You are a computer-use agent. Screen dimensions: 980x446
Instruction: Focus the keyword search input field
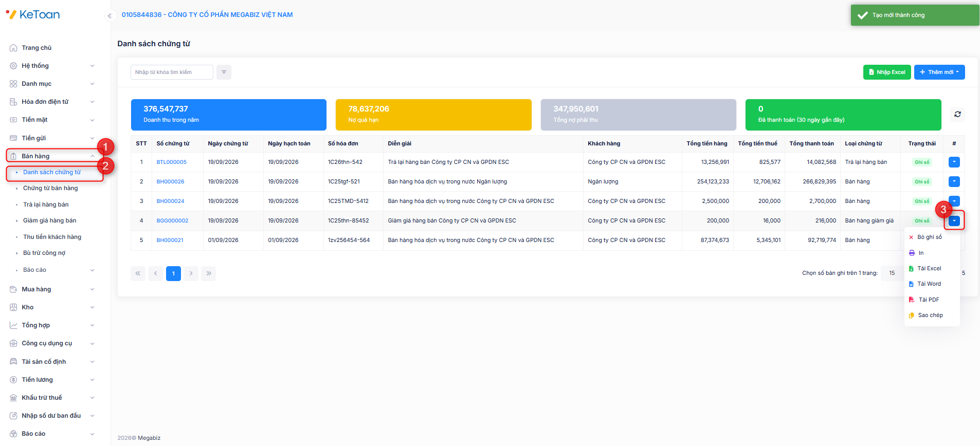[172, 72]
